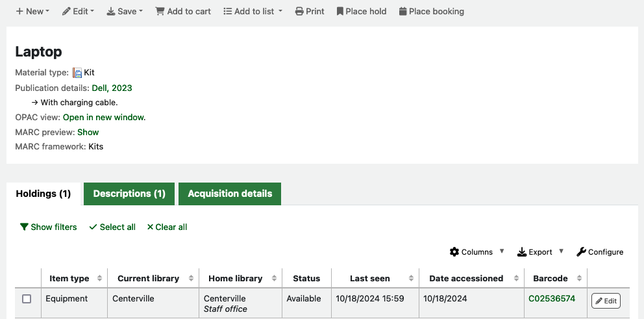Click the Kit material type icon
The width and height of the screenshot is (644, 319).
77,73
